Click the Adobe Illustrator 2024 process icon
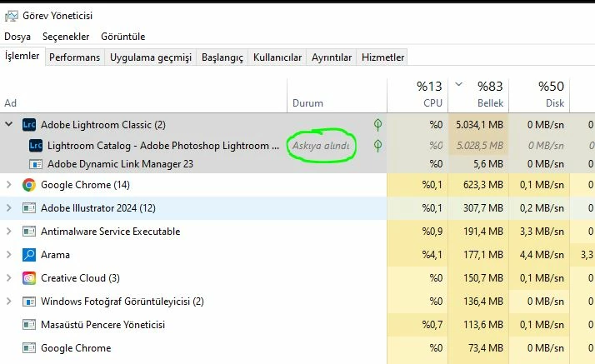The width and height of the screenshot is (595, 364). (29, 208)
